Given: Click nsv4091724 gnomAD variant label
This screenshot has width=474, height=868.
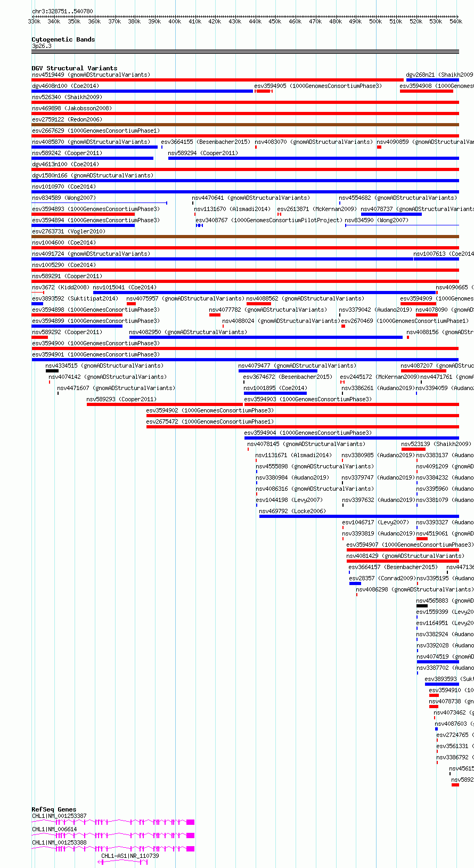Looking at the screenshot, I should tap(91, 254).
